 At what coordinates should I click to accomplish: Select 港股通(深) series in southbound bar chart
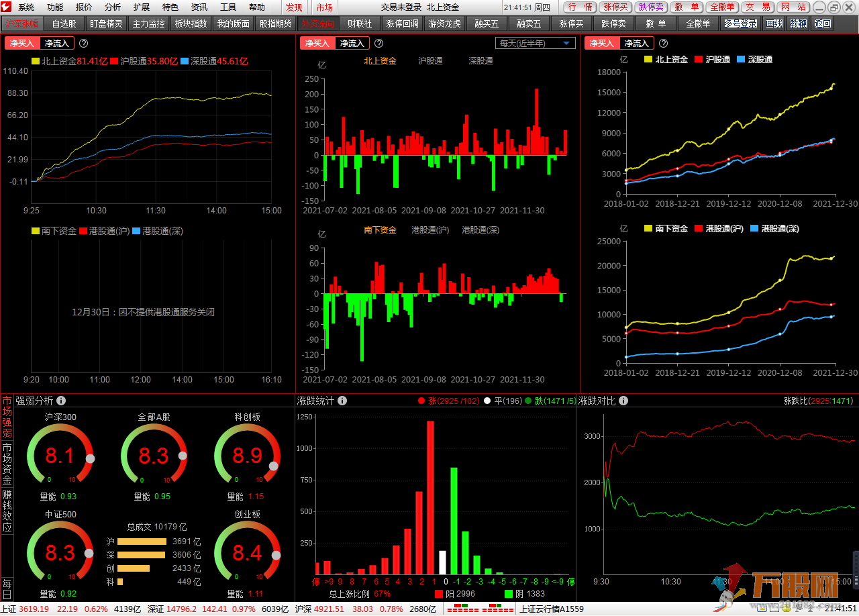tap(481, 229)
